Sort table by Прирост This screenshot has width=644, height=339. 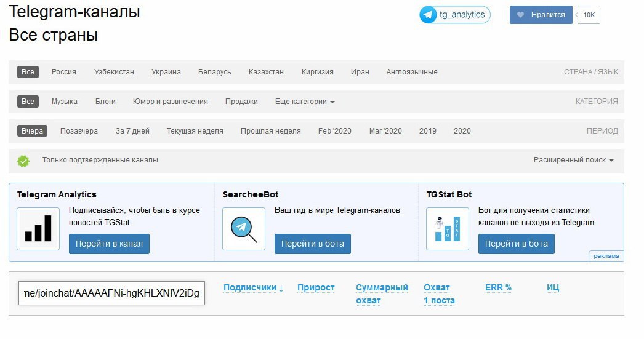pyautogui.click(x=316, y=288)
